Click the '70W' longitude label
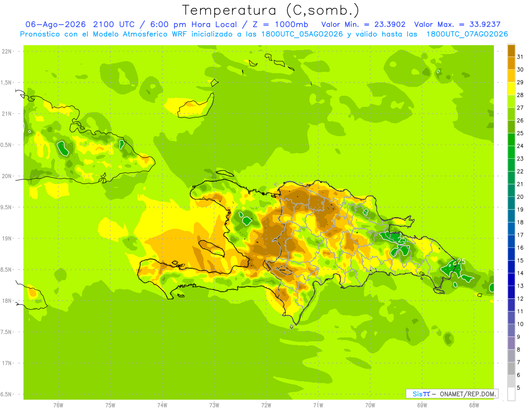 pyautogui.click(x=370, y=405)
